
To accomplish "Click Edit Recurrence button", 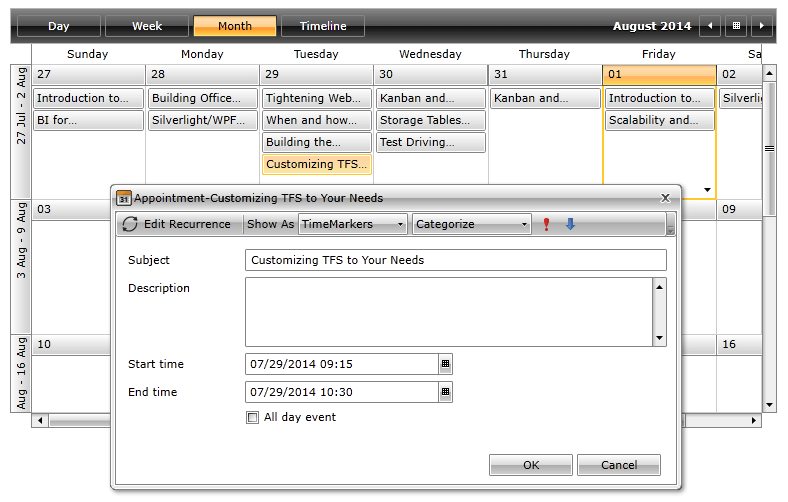I will [176, 224].
